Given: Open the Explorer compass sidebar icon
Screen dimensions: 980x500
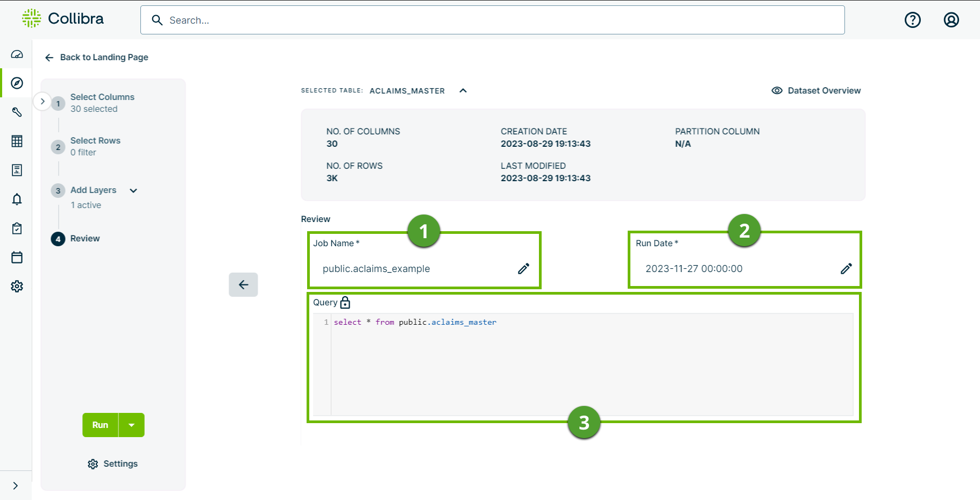Looking at the screenshot, I should (17, 83).
